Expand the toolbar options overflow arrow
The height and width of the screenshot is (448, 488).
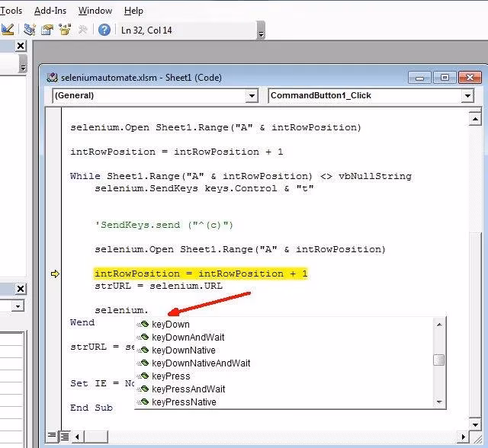click(262, 30)
